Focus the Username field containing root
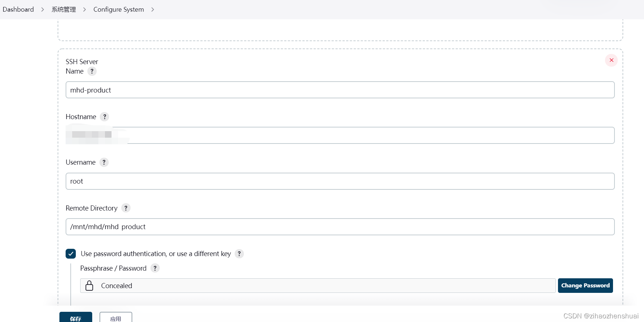644x322 pixels. pyautogui.click(x=340, y=181)
